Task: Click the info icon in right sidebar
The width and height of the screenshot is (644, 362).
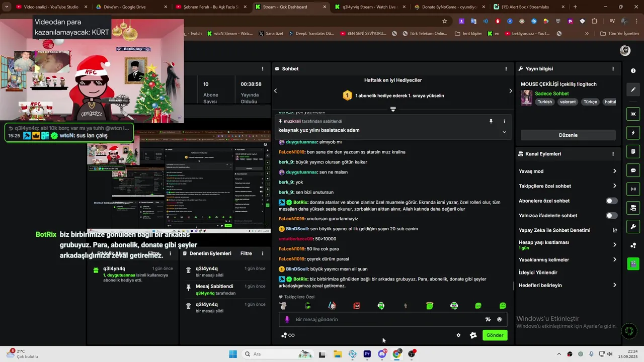Action: coord(633,71)
